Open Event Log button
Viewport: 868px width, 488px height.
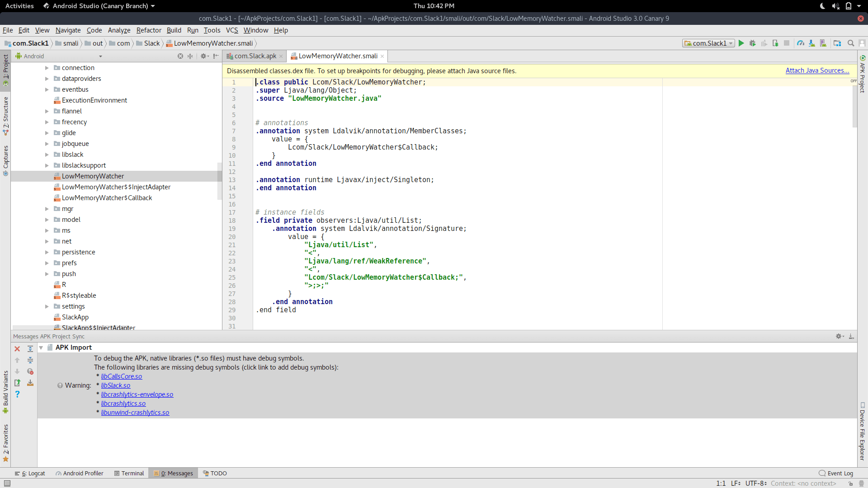(835, 473)
